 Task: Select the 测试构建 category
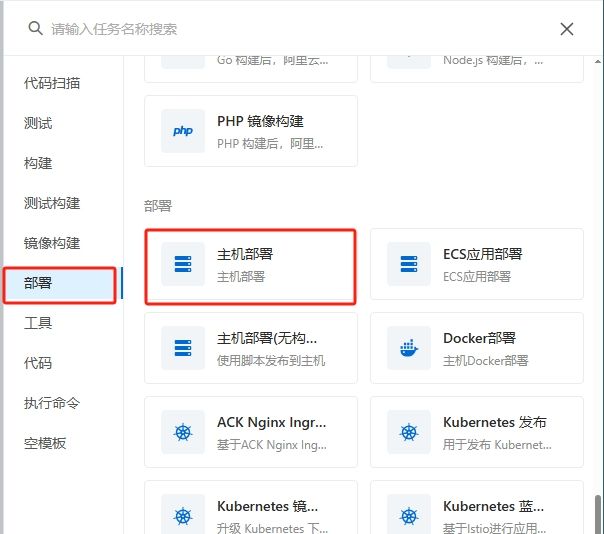point(52,203)
